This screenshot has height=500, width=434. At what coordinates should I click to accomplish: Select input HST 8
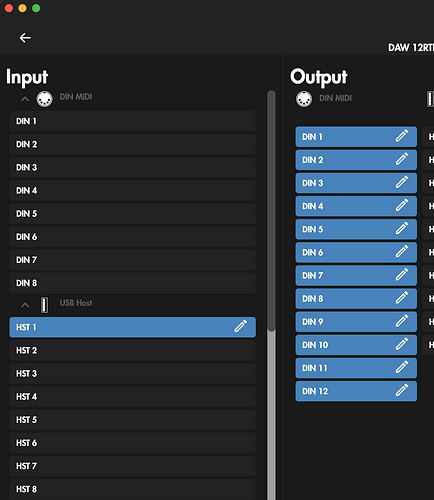(x=133, y=489)
